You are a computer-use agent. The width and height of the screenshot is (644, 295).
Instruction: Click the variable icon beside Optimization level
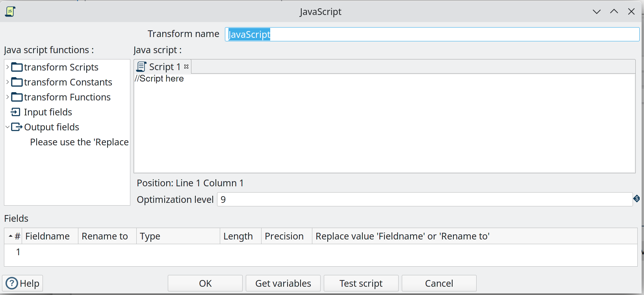(x=636, y=199)
